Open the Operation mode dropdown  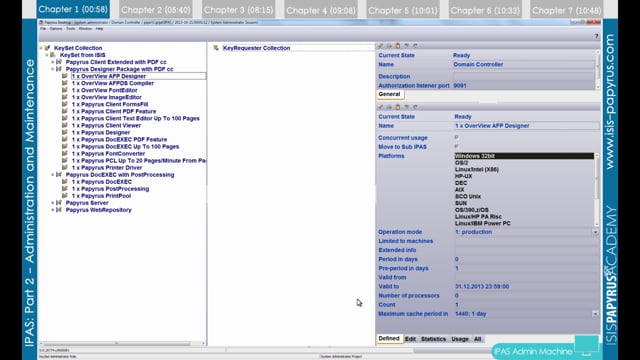click(x=596, y=232)
